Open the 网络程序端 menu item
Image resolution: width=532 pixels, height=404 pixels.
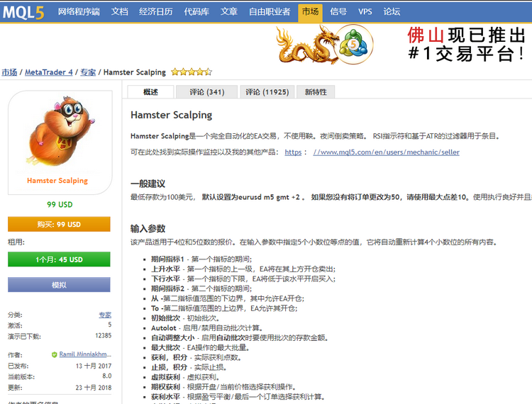(x=79, y=12)
